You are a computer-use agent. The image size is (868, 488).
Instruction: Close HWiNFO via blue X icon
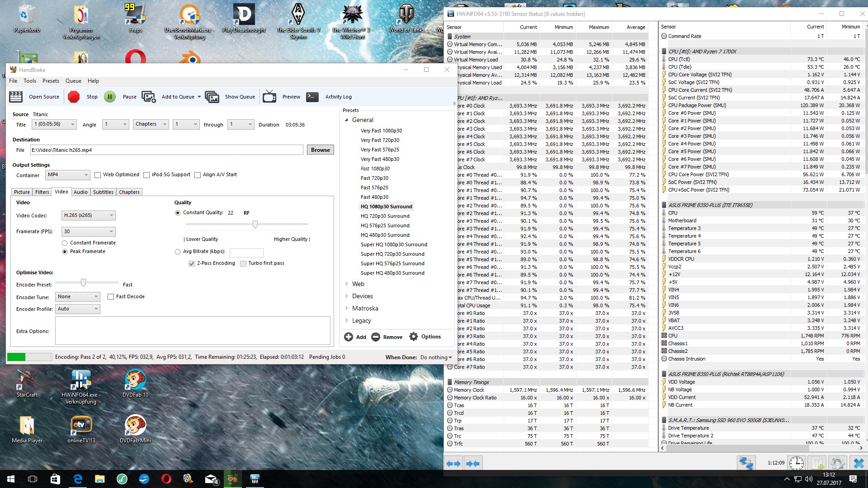point(859,463)
